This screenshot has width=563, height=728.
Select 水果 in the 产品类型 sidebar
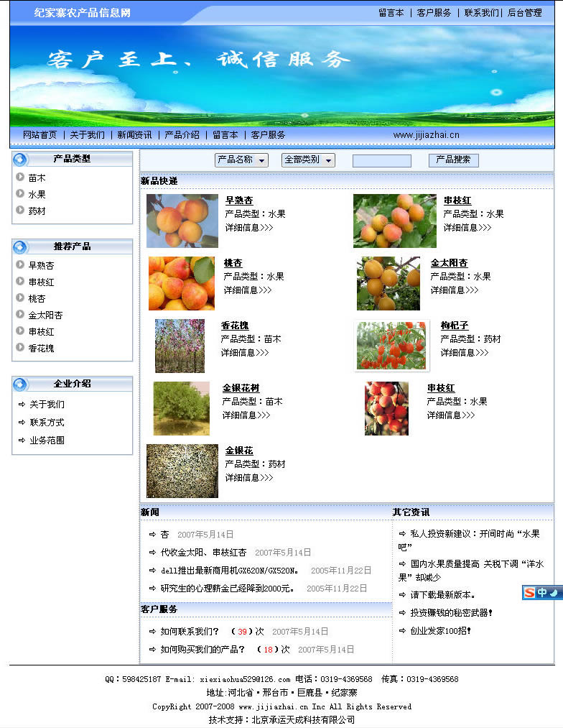pyautogui.click(x=37, y=194)
